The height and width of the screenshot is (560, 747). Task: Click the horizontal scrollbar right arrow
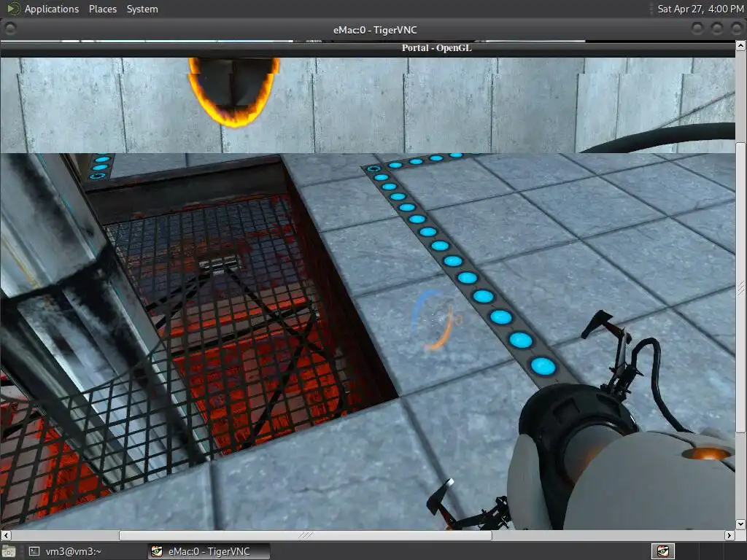(729, 535)
